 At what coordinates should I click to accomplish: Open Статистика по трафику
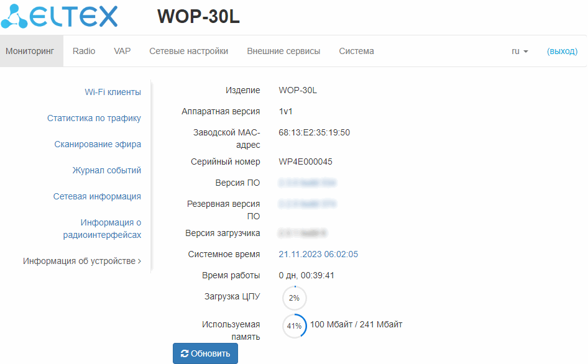pyautogui.click(x=94, y=118)
